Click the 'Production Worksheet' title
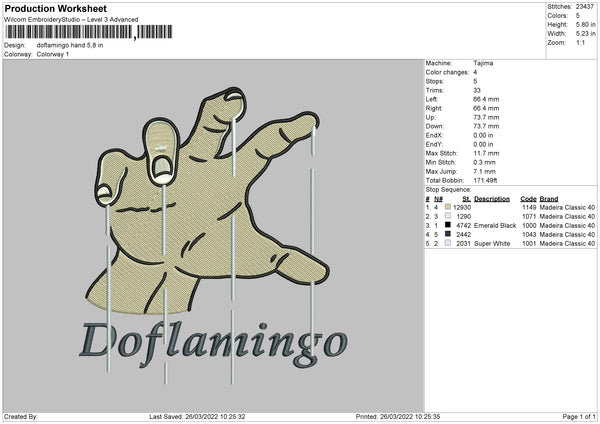The height and width of the screenshot is (424, 600). pyautogui.click(x=55, y=8)
